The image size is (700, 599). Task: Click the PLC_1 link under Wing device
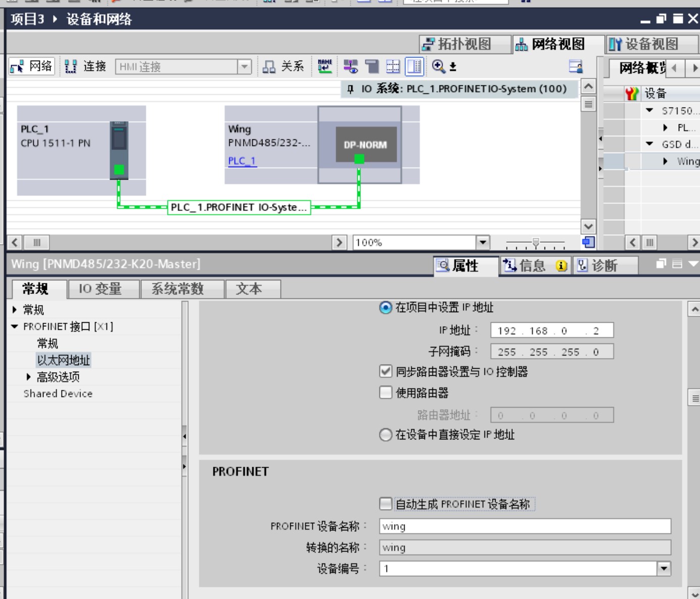[242, 161]
